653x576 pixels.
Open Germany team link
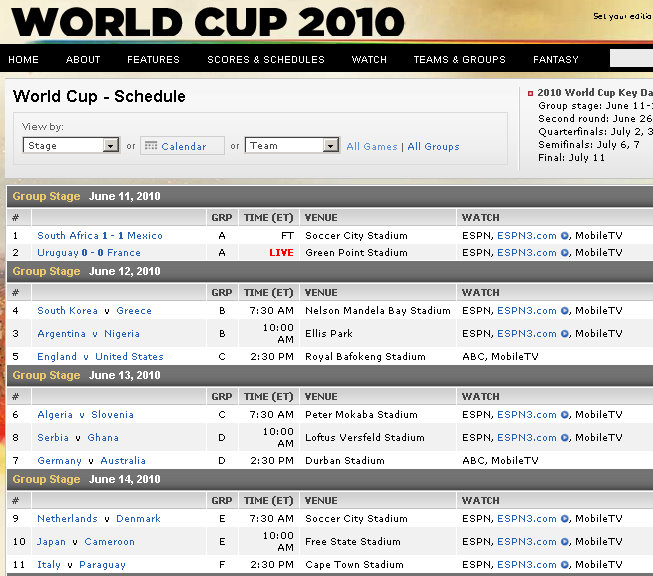tap(60, 461)
